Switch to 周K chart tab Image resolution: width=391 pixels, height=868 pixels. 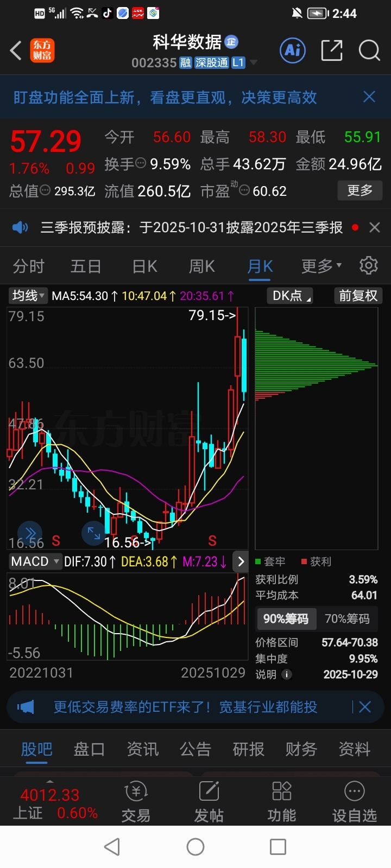pyautogui.click(x=201, y=266)
